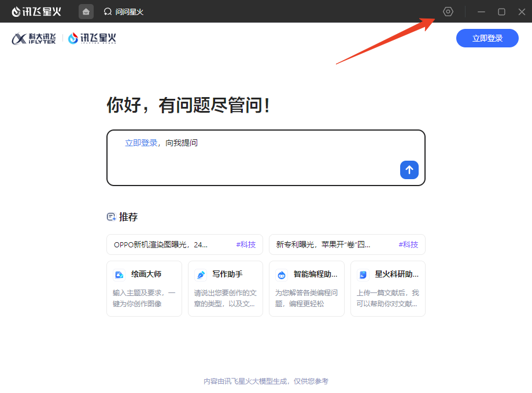The image size is (532, 393).
Task: Click 内容由讯飞星火大模型生成 disclaimer text
Action: pos(266,381)
